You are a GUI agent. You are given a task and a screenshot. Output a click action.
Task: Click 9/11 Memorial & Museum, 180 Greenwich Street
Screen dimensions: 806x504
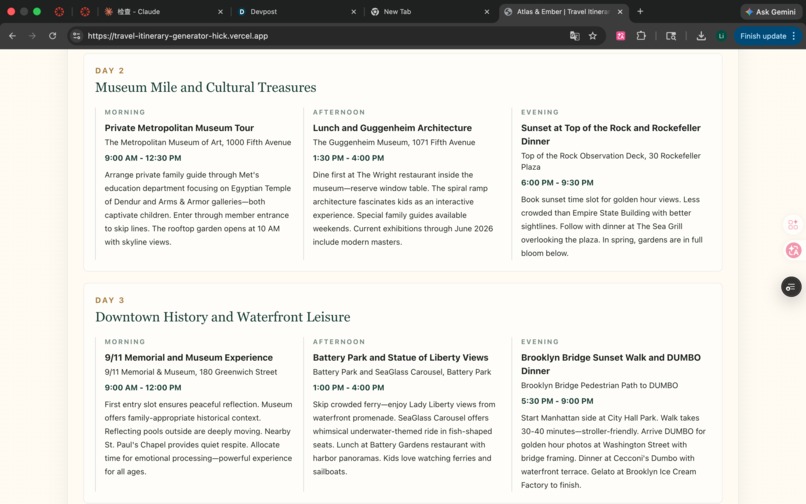coord(191,372)
